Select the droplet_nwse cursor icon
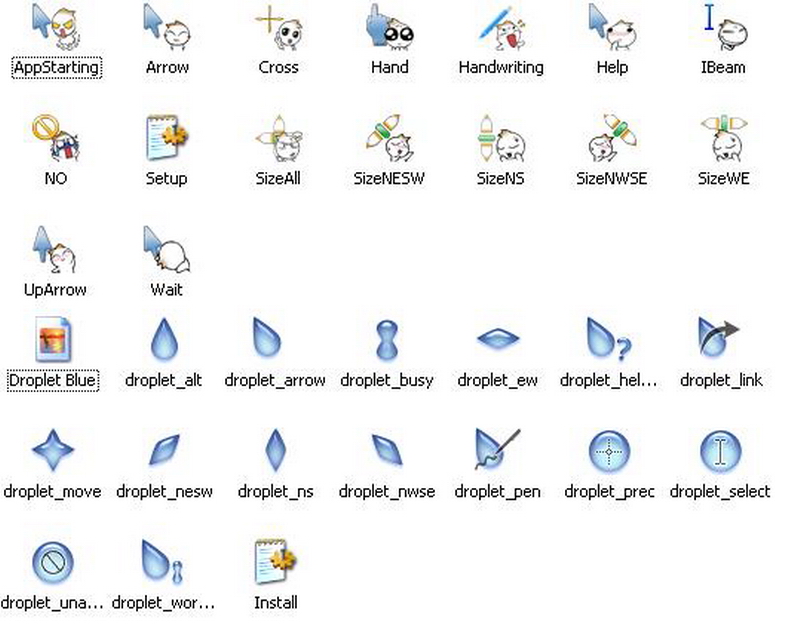This screenshot has width=800, height=626. coord(387,450)
